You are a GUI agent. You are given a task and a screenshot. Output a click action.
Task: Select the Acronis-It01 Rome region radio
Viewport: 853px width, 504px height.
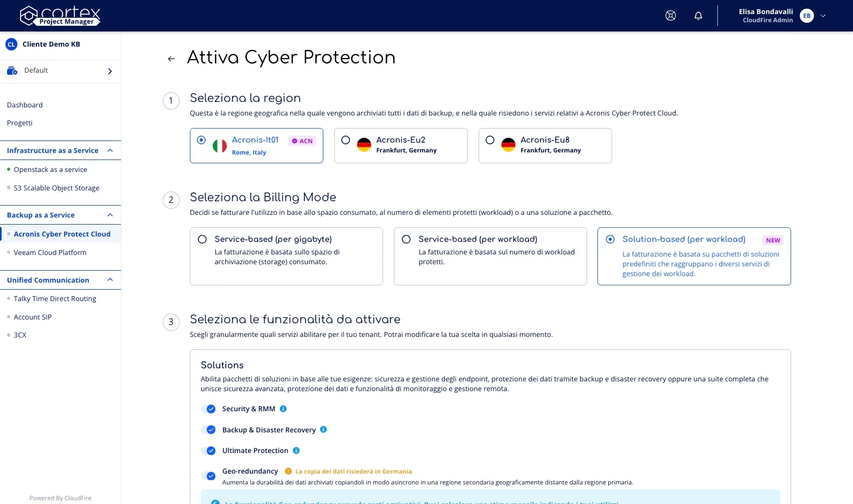coord(201,140)
